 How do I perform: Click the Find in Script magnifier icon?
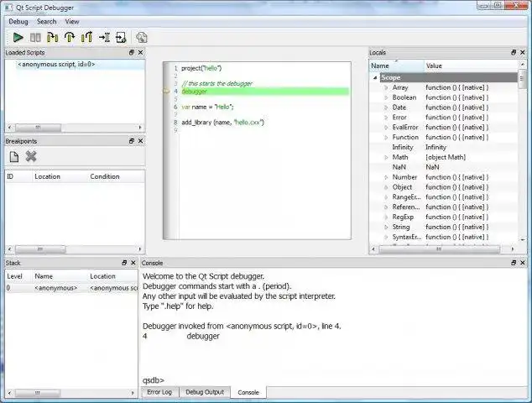click(142, 37)
